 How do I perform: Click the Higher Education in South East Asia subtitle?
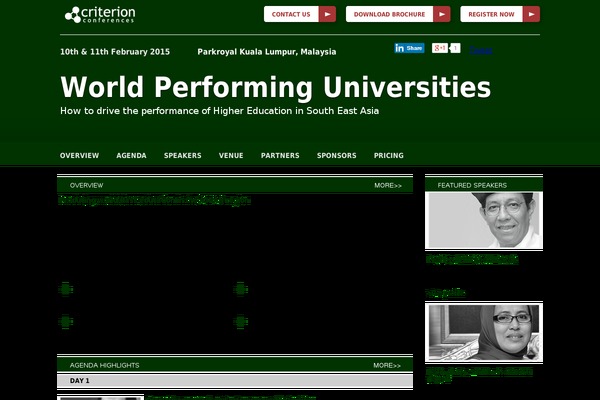220,111
